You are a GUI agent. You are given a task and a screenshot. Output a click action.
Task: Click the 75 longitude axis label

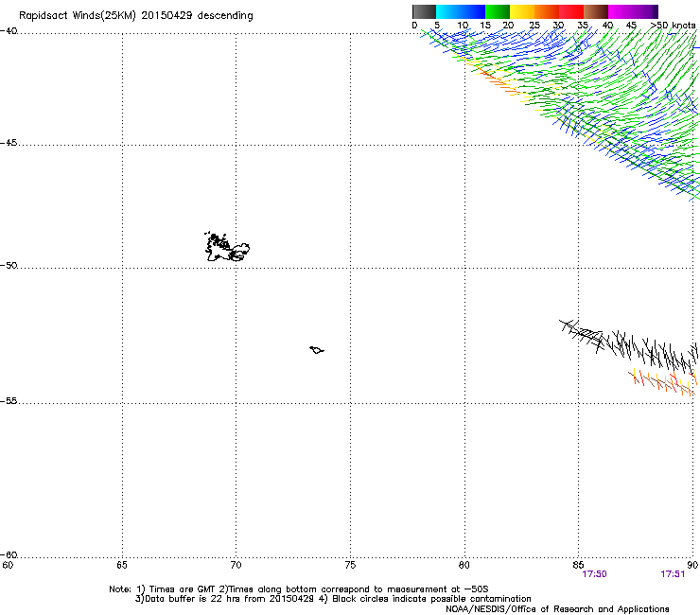[x=350, y=566]
